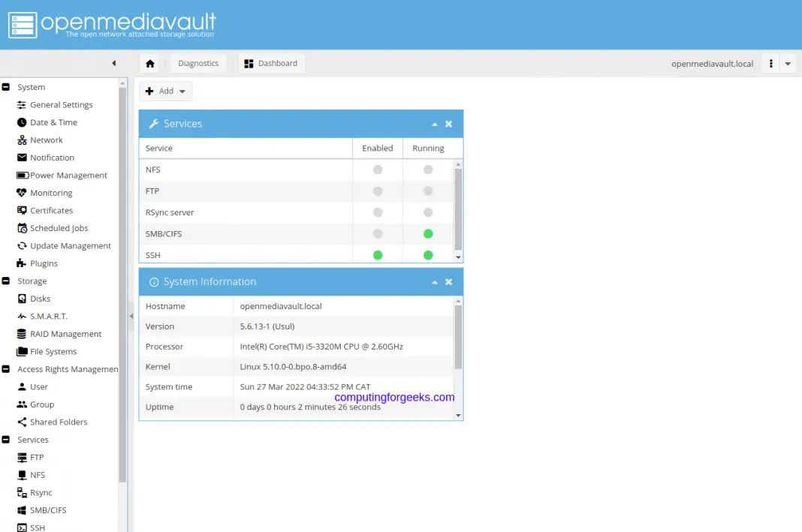Open the Add dropdown
Image resolution: width=802 pixels, height=532 pixels.
click(x=165, y=90)
